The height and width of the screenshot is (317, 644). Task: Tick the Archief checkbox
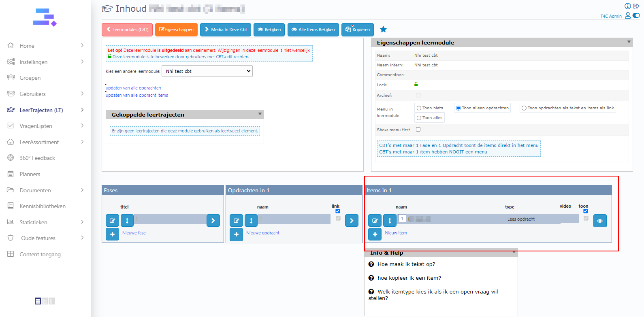pos(418,95)
